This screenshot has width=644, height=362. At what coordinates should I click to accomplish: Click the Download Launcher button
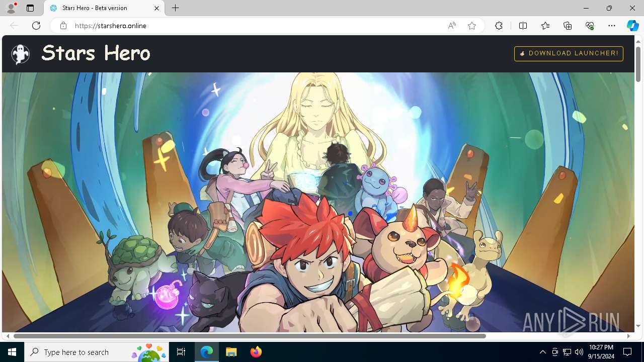569,53
